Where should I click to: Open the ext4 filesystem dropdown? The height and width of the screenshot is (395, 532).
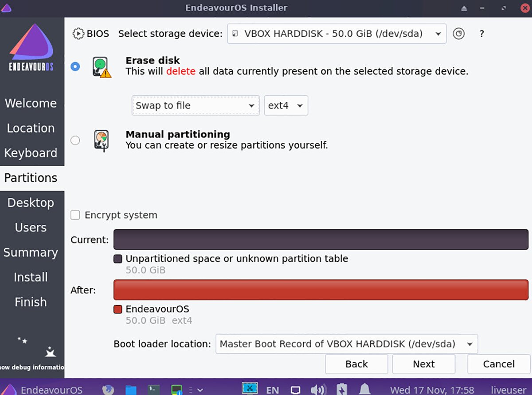[x=286, y=106]
